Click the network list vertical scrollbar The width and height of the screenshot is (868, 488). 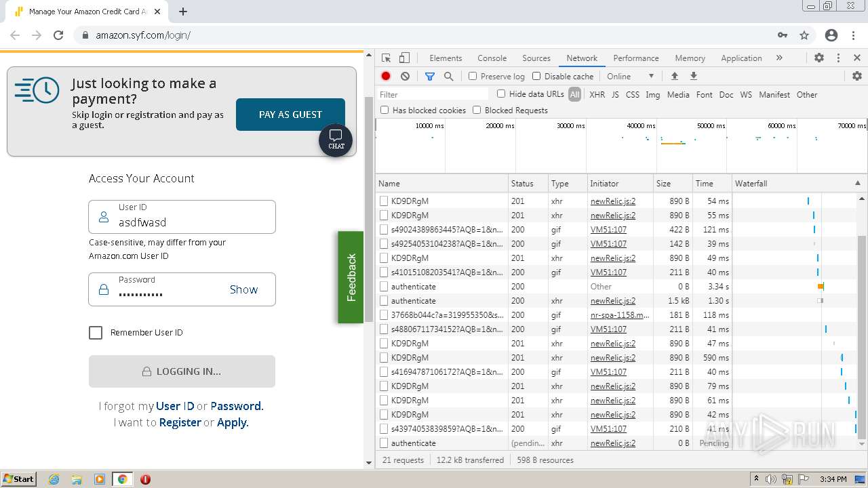click(862, 336)
